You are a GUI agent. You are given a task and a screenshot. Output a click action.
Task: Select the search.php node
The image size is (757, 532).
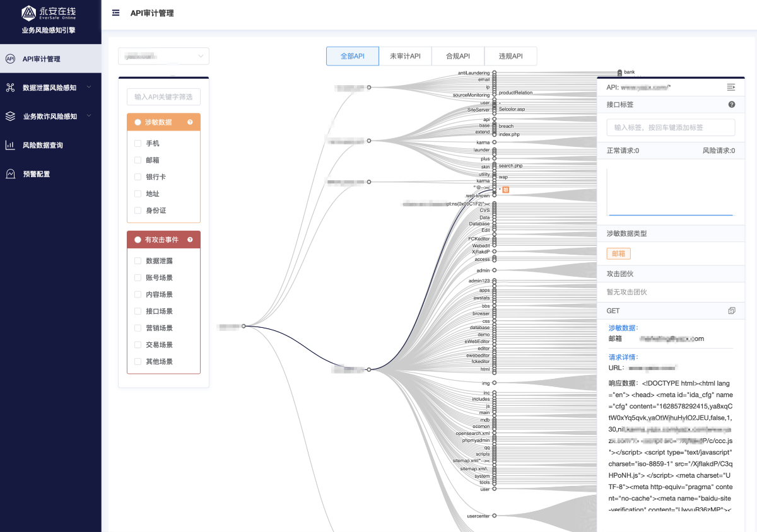510,166
